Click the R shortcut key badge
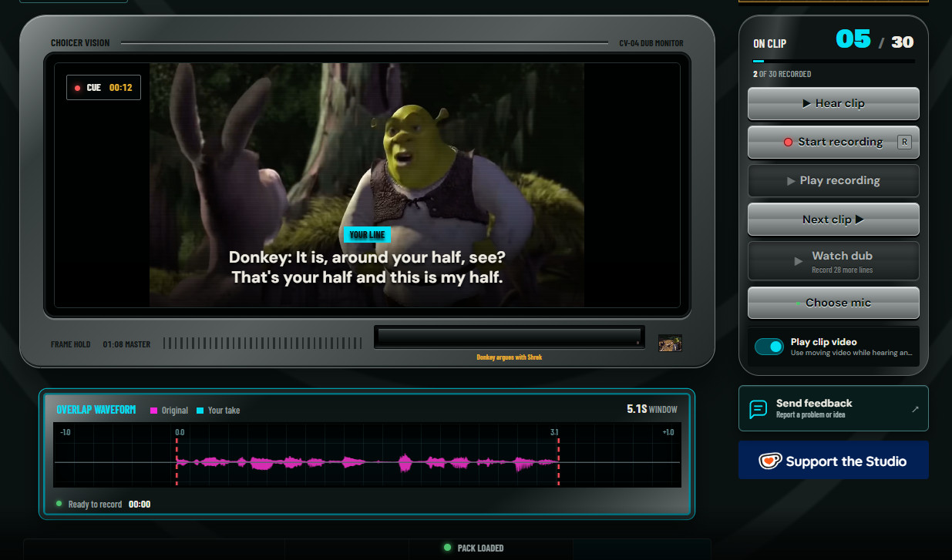Screen dimensions: 952x560 (904, 142)
